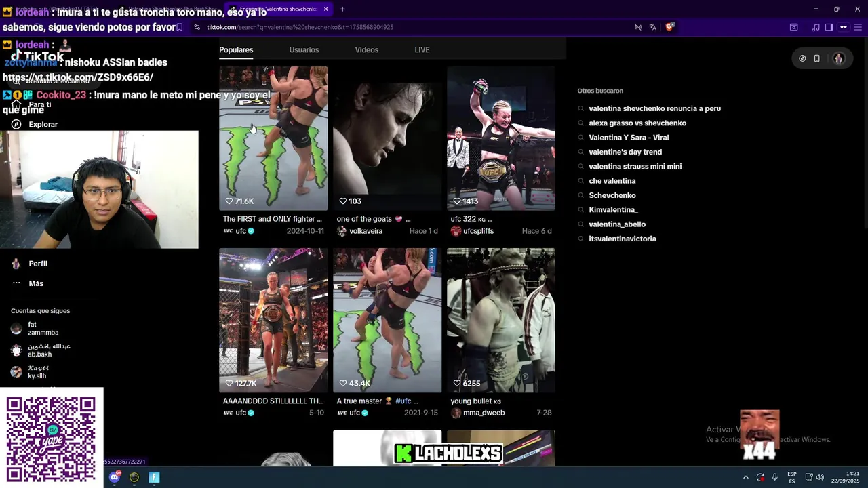The height and width of the screenshot is (488, 868).
Task: Click the network tray icon
Action: [x=808, y=477]
